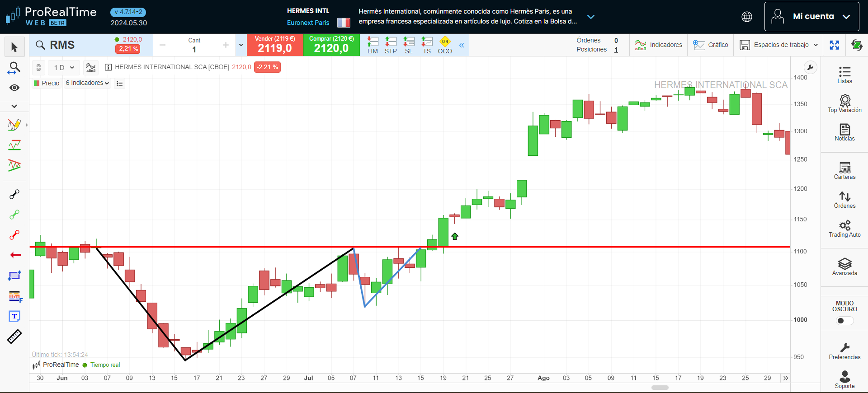Open the 1 D timeframe dropdown
The width and height of the screenshot is (868, 393).
pos(64,68)
